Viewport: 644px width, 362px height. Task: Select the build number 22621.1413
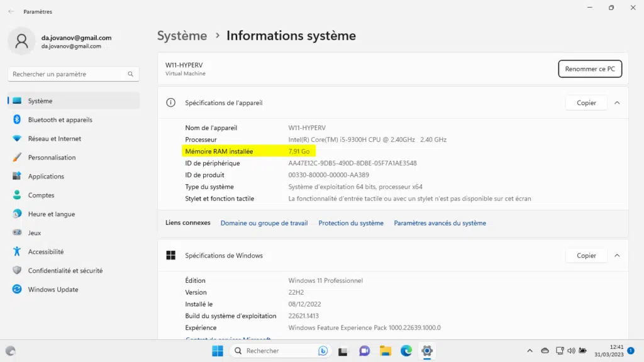[304, 316]
